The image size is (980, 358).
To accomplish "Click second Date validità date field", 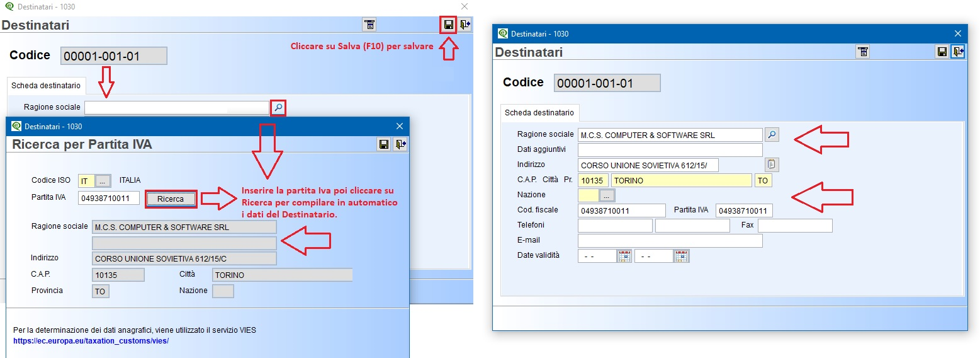I will click(x=654, y=256).
